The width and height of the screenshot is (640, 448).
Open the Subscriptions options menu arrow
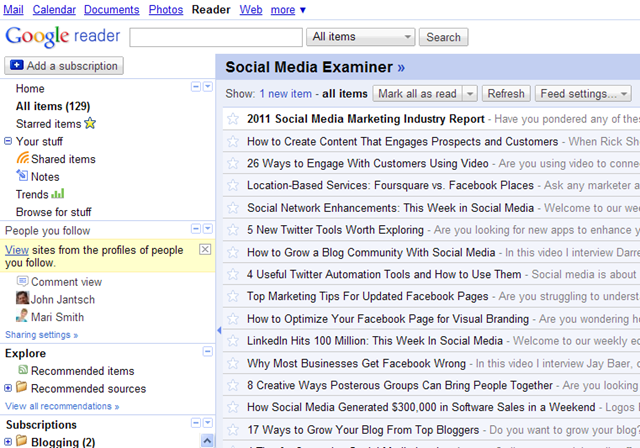208,423
